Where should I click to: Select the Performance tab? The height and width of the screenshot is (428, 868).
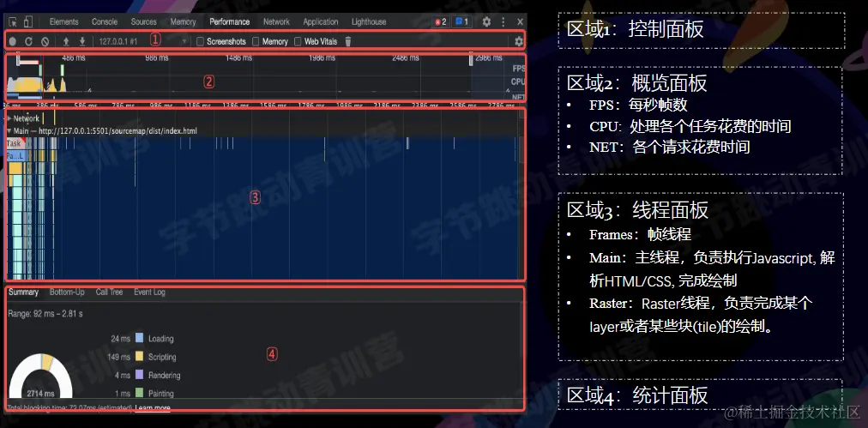230,21
